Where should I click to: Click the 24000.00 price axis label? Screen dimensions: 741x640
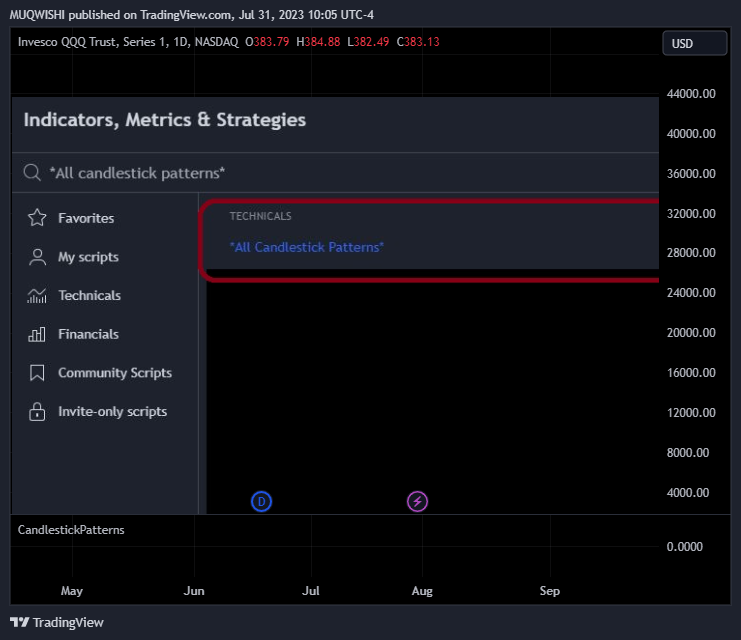click(x=691, y=293)
